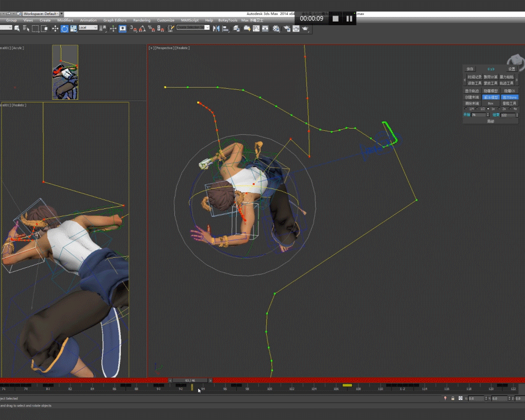Open the Local reference coordinate system dropdown
This screenshot has height=420, width=525.
tap(88, 27)
